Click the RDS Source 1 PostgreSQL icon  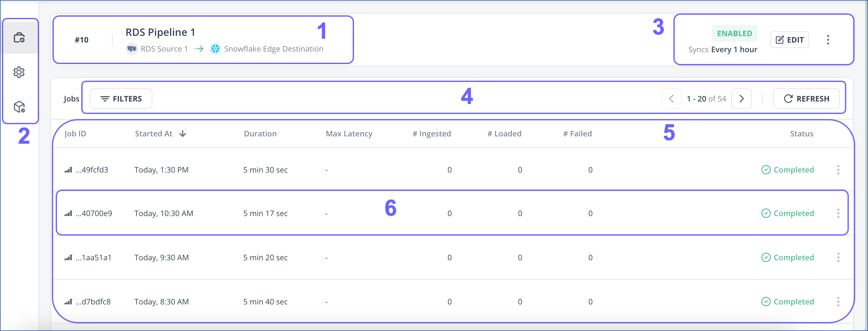point(132,49)
